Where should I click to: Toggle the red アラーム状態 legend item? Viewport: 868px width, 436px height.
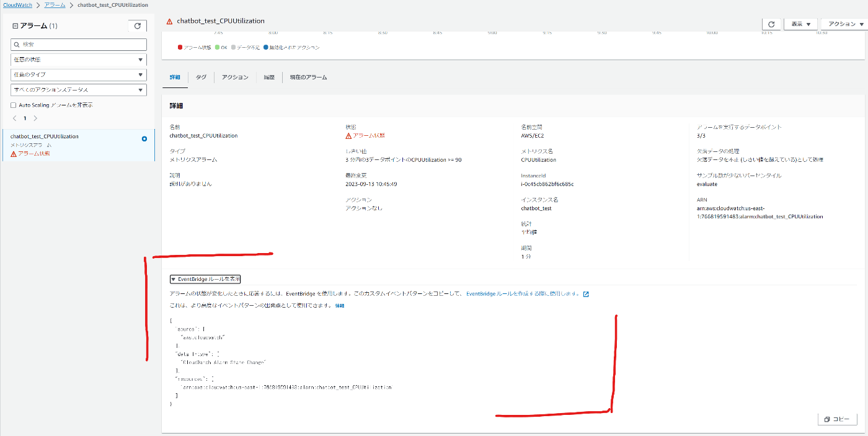[x=195, y=48]
